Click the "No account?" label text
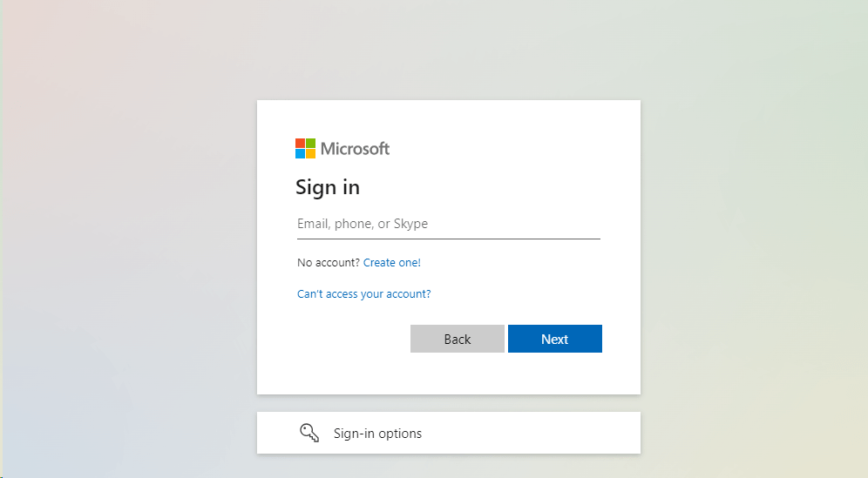Viewport: 868px width, 478px height. pyautogui.click(x=328, y=262)
